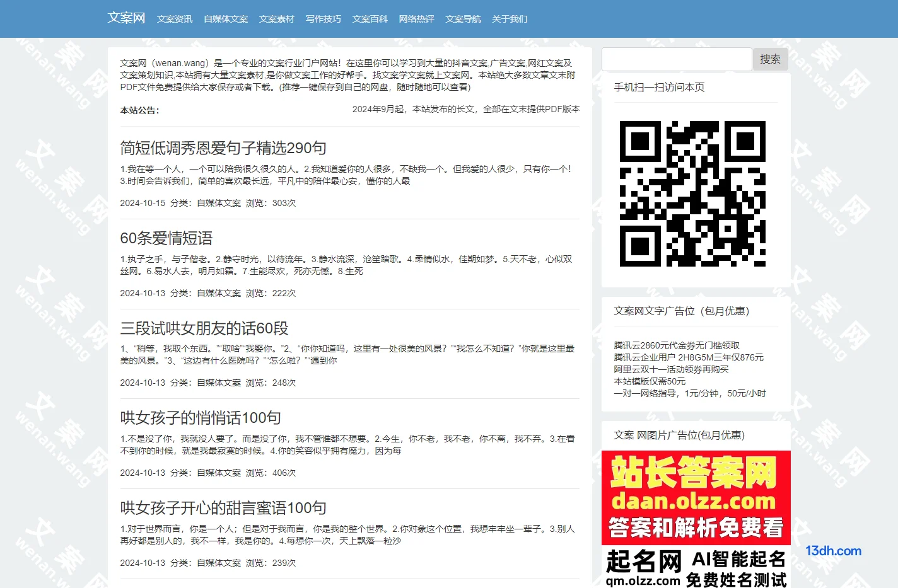
Task: Open the 自媒体文案 navigation item
Action: [x=226, y=19]
